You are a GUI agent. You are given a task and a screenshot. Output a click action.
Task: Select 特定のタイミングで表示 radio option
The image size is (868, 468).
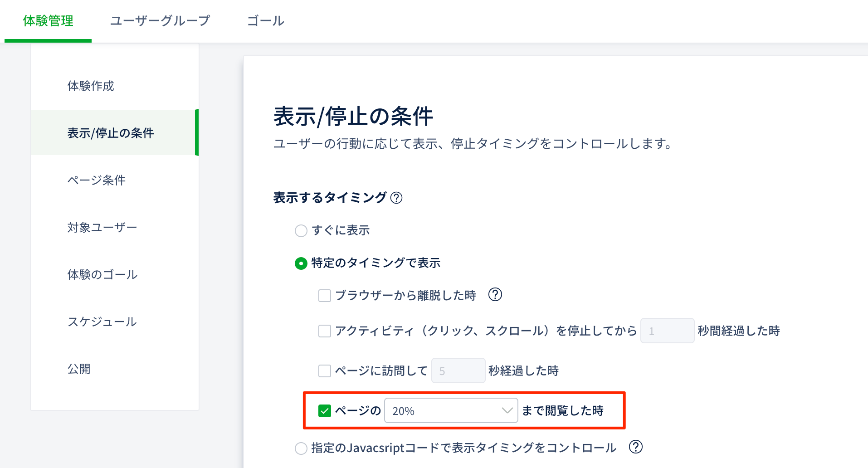[301, 263]
